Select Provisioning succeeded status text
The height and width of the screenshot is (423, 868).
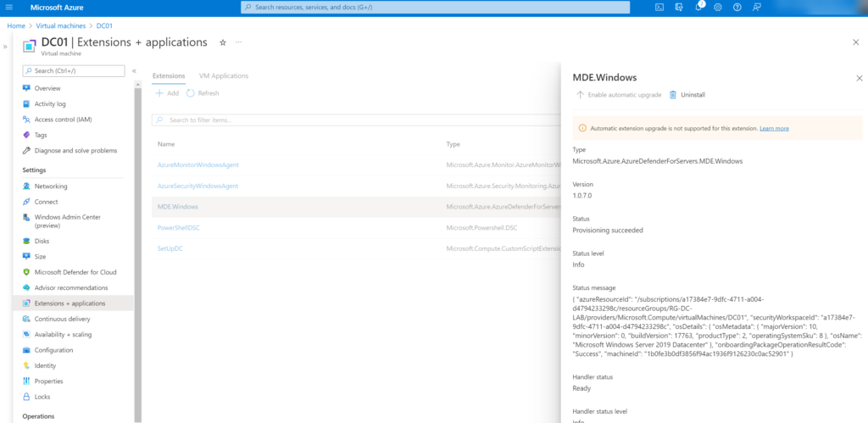pos(608,231)
